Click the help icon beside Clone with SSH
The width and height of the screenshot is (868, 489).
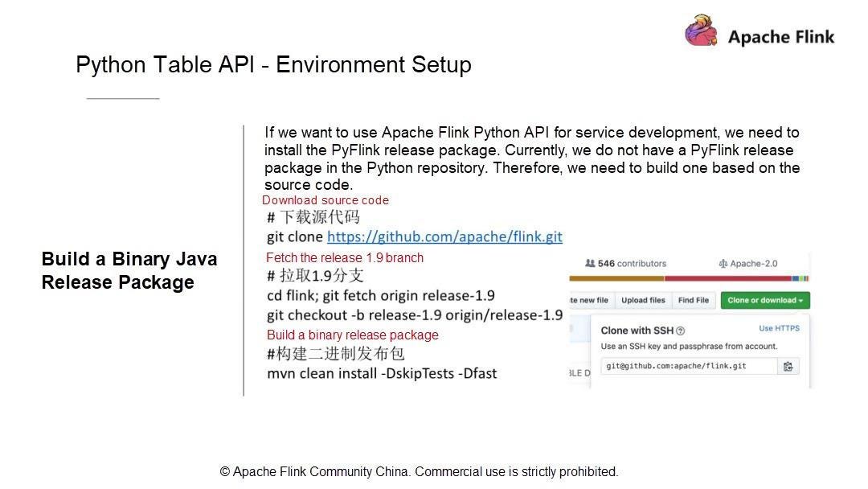[681, 331]
